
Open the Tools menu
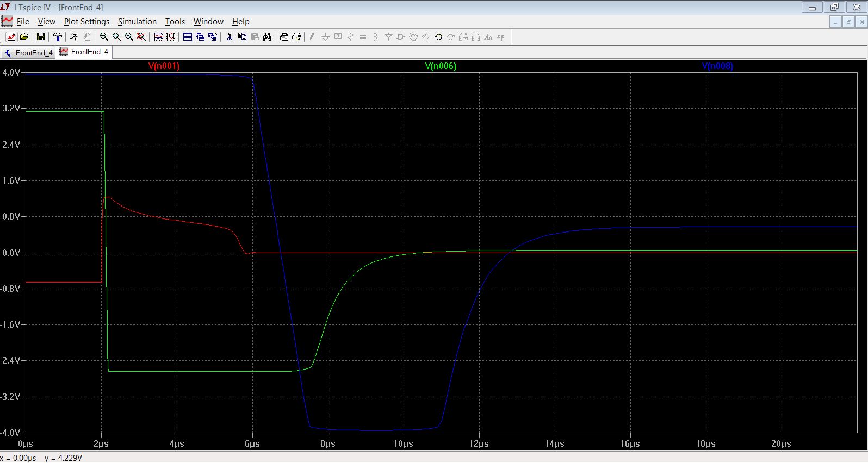point(175,22)
